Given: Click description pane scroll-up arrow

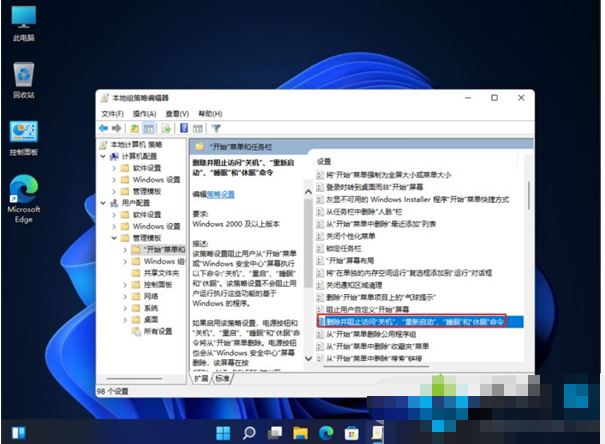Looking at the screenshot, I should pos(308,191).
